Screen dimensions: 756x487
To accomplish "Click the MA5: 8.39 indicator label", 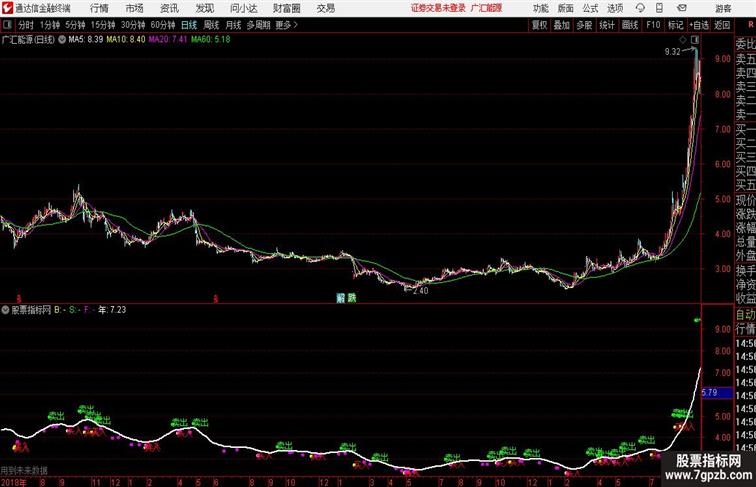I will 86,40.
